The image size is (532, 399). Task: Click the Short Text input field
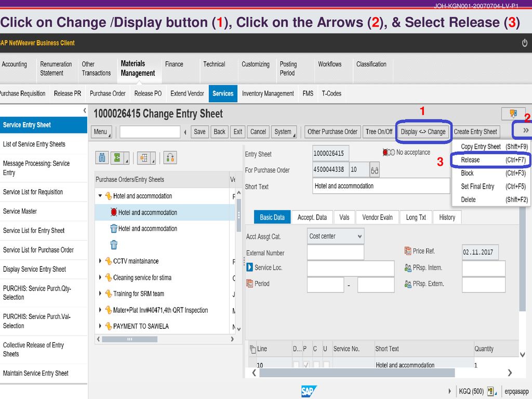click(x=381, y=186)
